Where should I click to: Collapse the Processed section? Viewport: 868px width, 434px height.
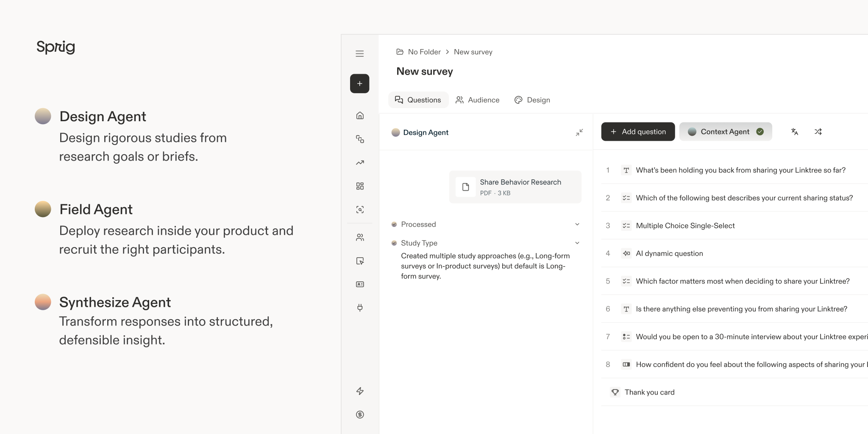pyautogui.click(x=577, y=224)
